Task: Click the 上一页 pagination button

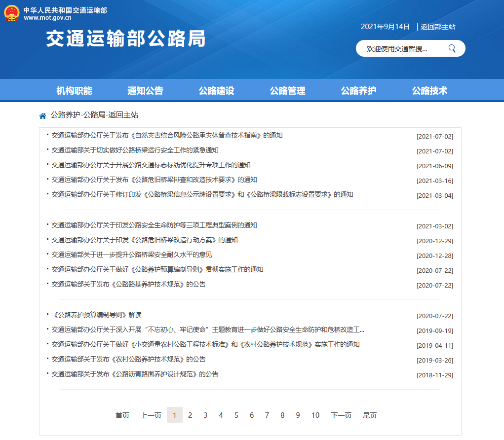Action: point(151,415)
